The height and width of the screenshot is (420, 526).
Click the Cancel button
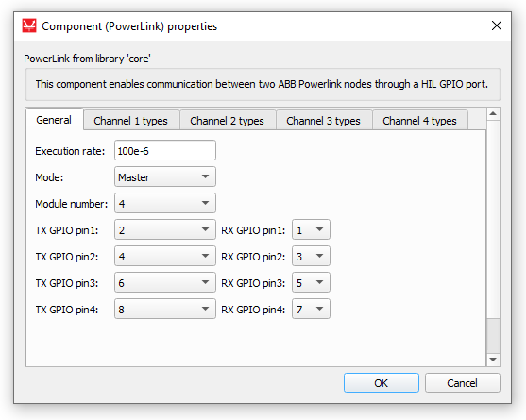click(x=463, y=383)
